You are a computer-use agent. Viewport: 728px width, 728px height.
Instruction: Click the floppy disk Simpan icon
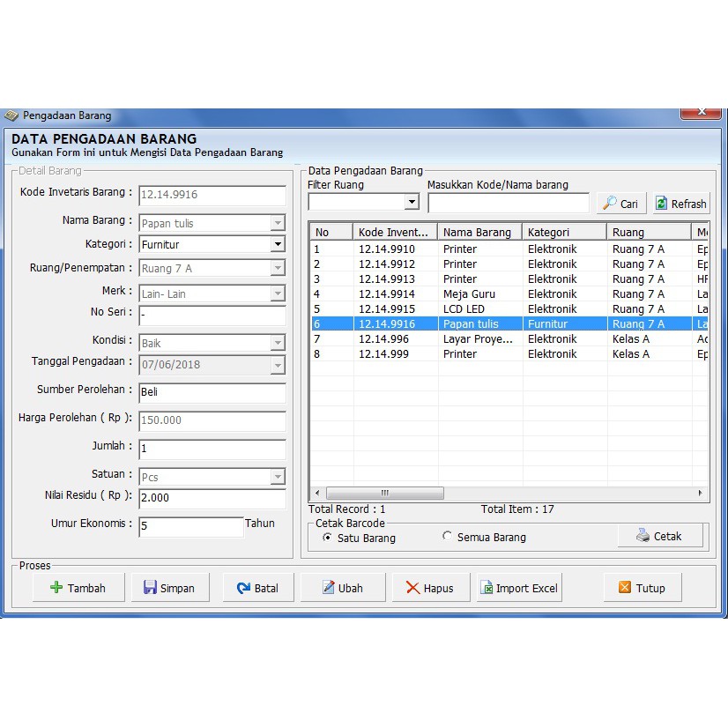150,587
